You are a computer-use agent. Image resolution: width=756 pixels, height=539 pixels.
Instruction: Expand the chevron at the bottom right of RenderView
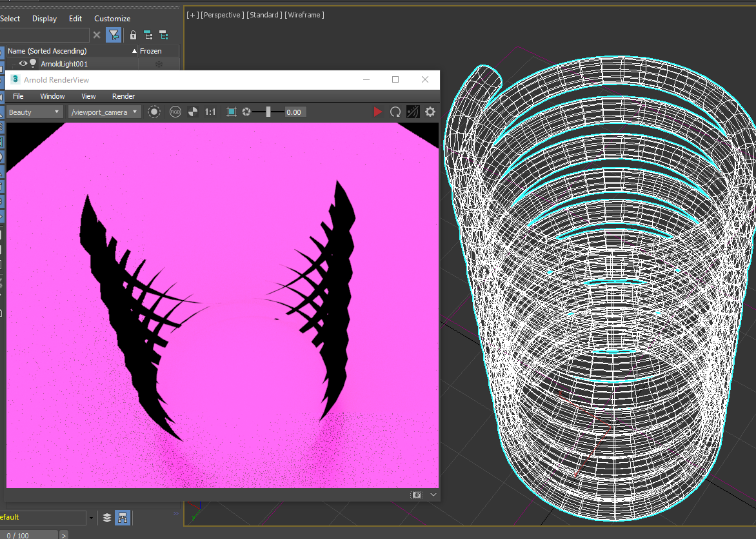pos(433,494)
